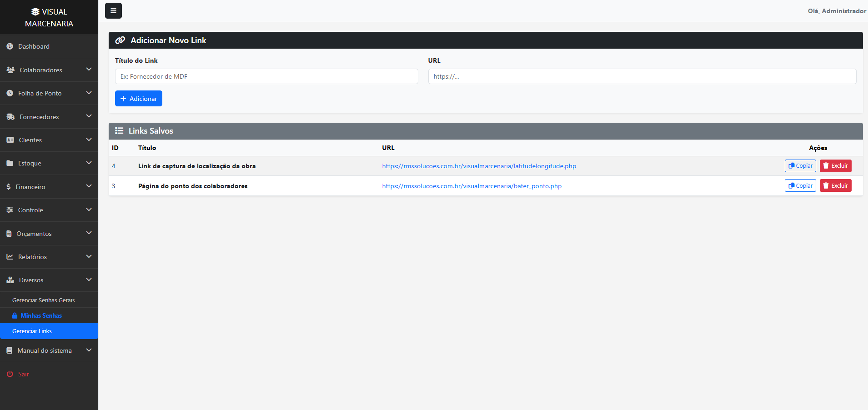The image size is (868, 410).
Task: Click the Sair power icon
Action: 10,374
